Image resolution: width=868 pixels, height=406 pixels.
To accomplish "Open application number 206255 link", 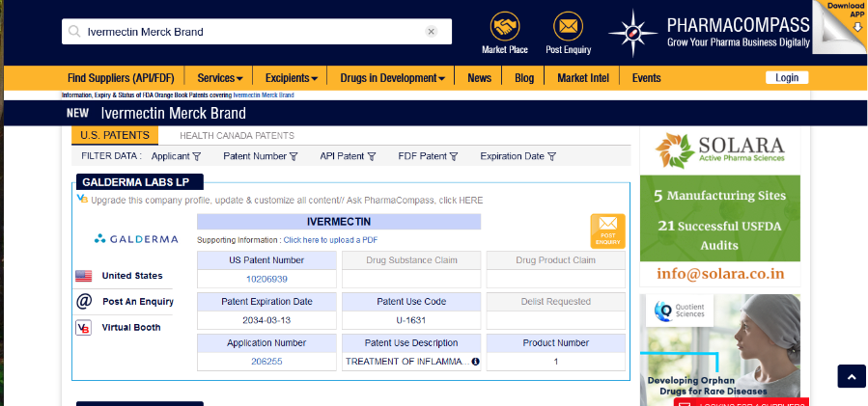I will pyautogui.click(x=266, y=362).
